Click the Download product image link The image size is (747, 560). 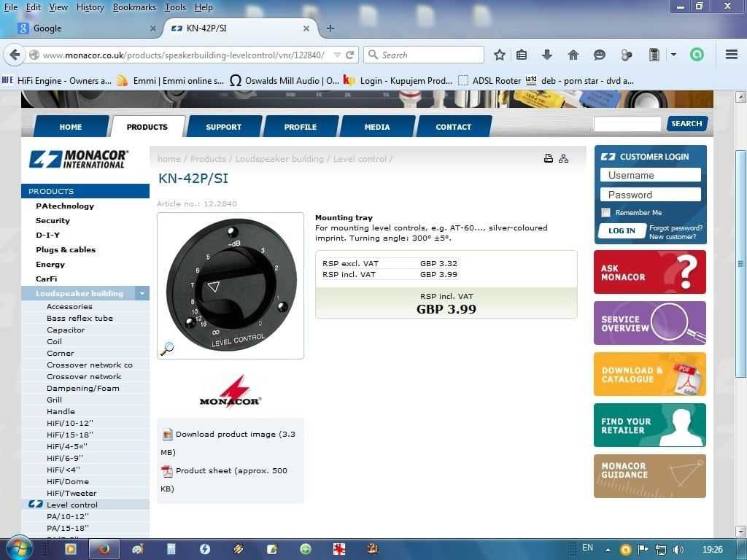236,435
